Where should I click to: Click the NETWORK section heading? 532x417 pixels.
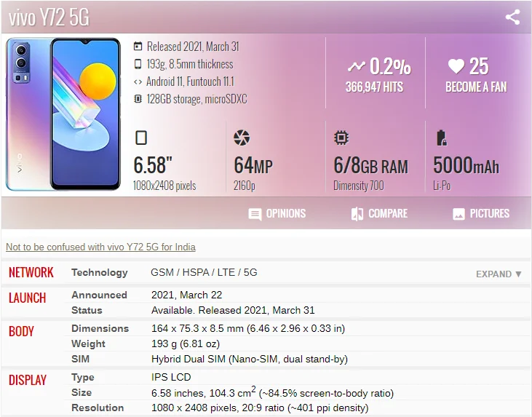coord(31,272)
